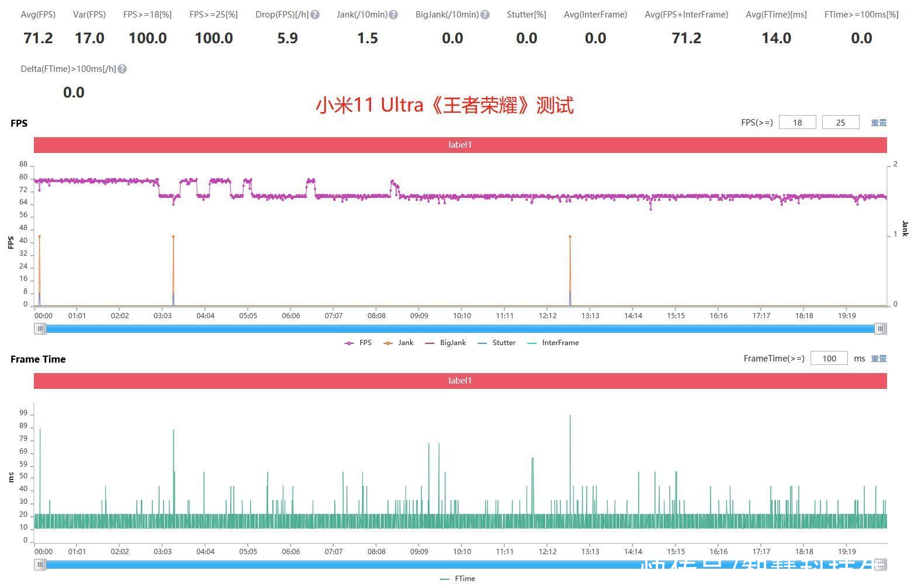The width and height of the screenshot is (918, 588).
Task: Open help icon beside Delta(FTime)>100ms[/h]
Action: (122, 69)
